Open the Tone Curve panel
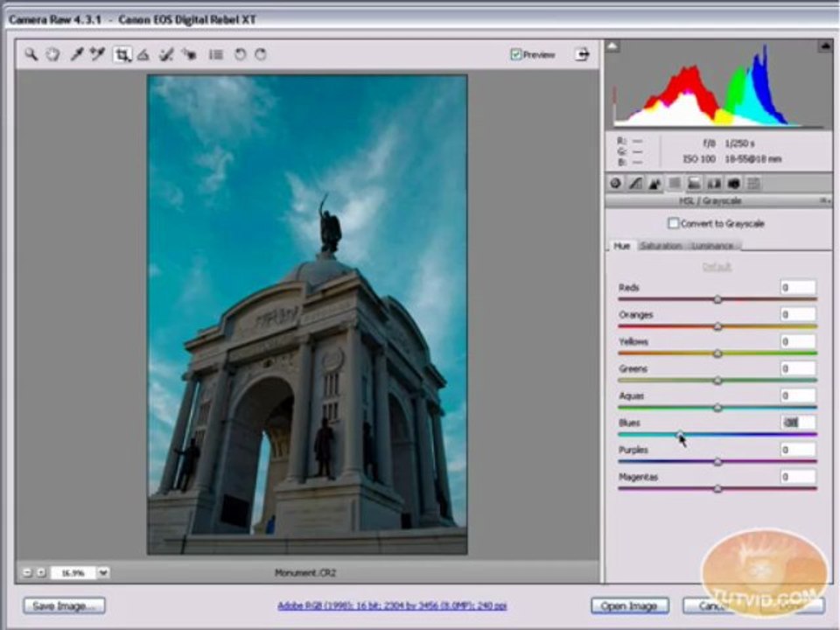The width and height of the screenshot is (840, 630). (635, 184)
